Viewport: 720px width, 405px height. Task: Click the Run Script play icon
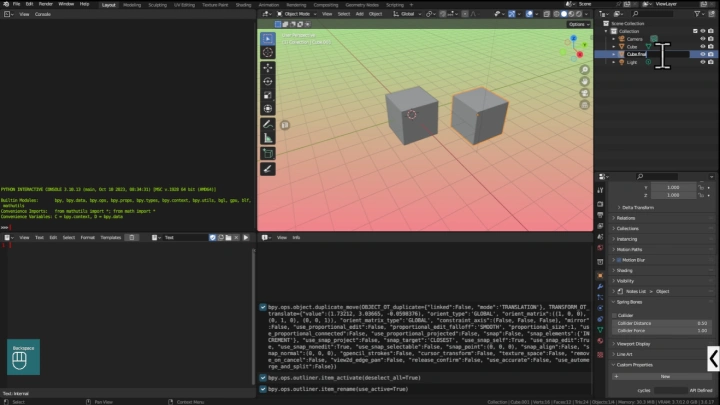(246, 237)
